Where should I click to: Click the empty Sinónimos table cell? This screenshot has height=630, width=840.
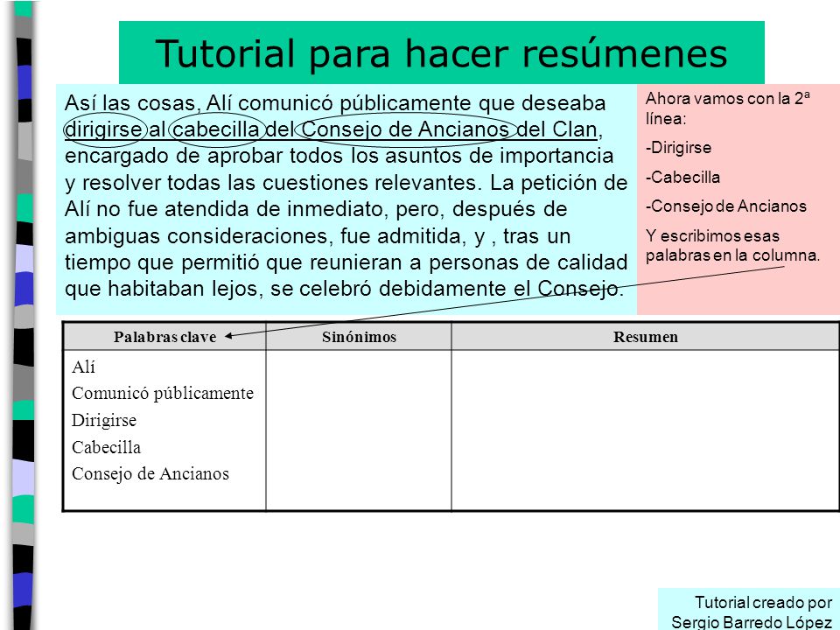tap(359, 430)
